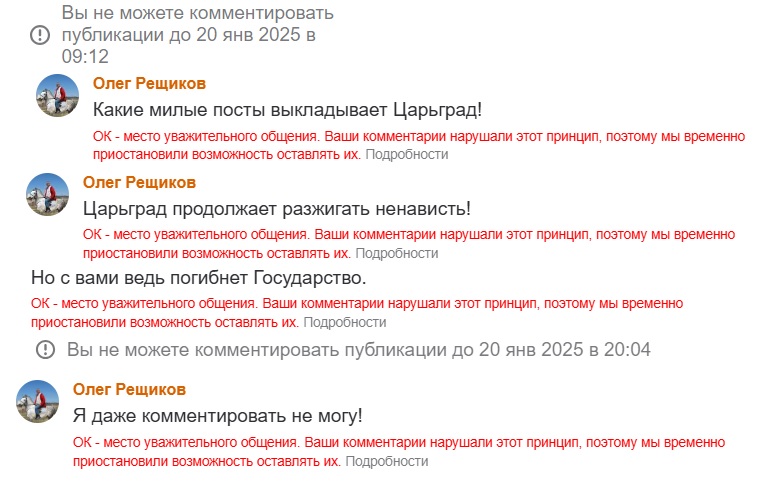The width and height of the screenshot is (773, 481).
Task: Open Олег Рещиков name above 'Царьград продолжает' comment
Action: 140,182
